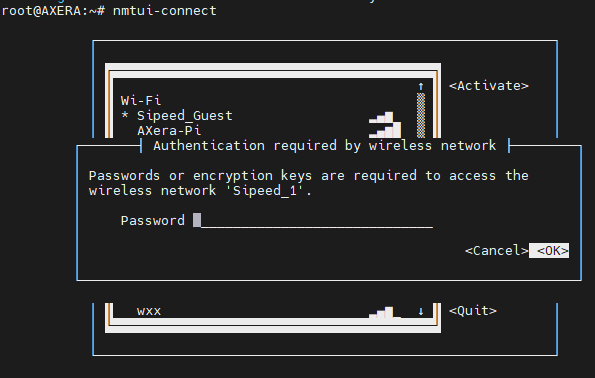The width and height of the screenshot is (595, 378).
Task: Exit nmtui using the Quit button
Action: (x=473, y=311)
